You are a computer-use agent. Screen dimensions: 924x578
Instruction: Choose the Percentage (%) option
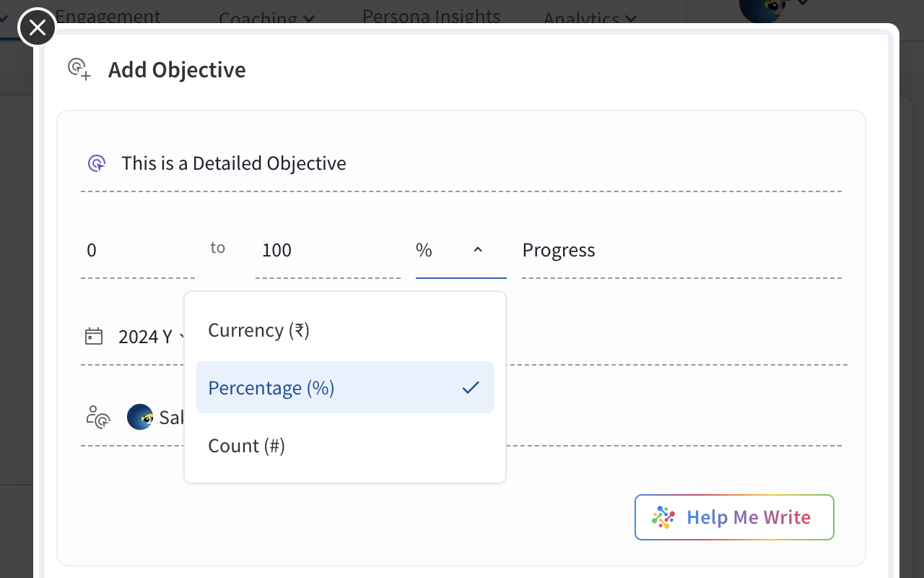pyautogui.click(x=271, y=388)
